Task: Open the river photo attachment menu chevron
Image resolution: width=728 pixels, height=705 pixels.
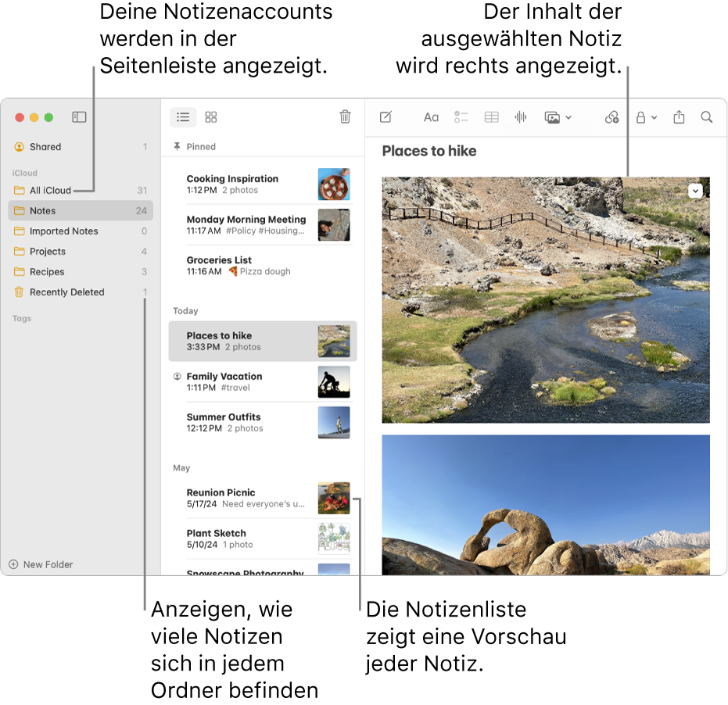Action: (x=695, y=191)
